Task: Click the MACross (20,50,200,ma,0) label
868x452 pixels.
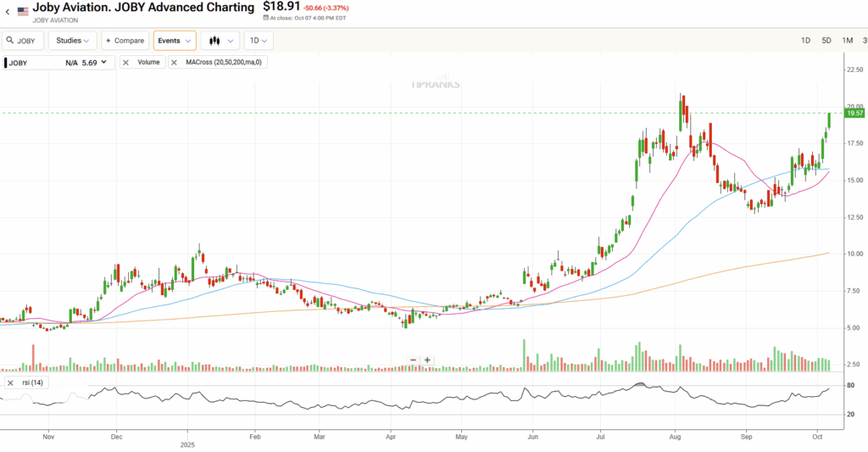Action: pos(224,62)
